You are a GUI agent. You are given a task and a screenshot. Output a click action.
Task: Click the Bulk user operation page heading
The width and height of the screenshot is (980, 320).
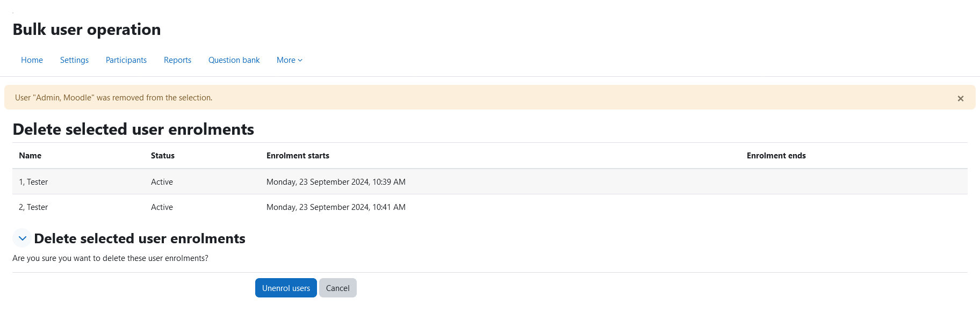[87, 30]
